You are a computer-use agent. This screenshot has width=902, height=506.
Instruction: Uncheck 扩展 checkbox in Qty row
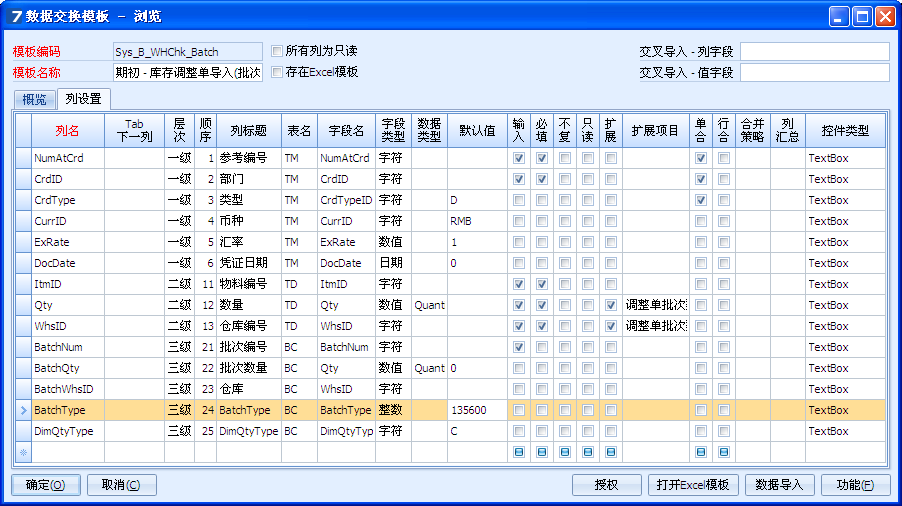[x=610, y=305]
